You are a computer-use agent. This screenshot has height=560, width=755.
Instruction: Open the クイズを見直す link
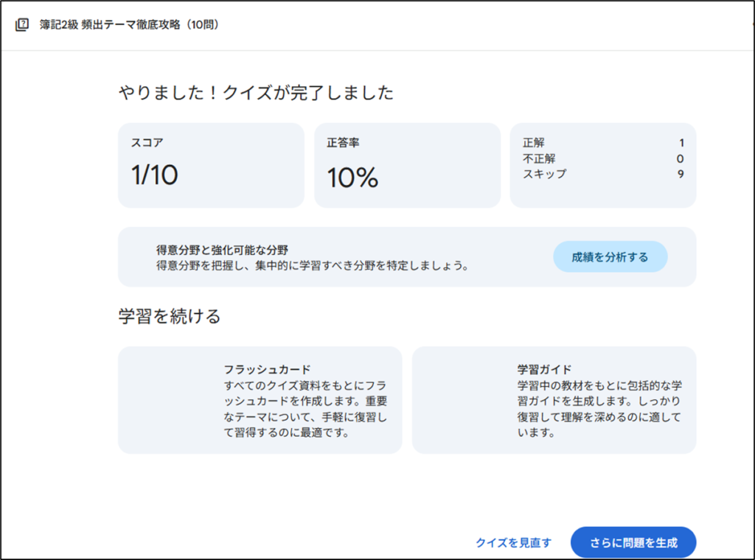tap(514, 542)
